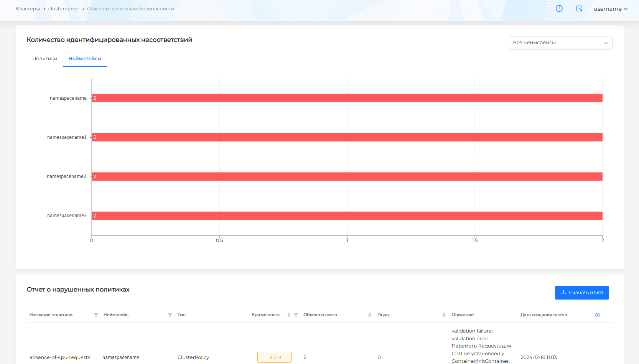Open table column settings gear
Image resolution: width=639 pixels, height=364 pixels.
[597, 315]
